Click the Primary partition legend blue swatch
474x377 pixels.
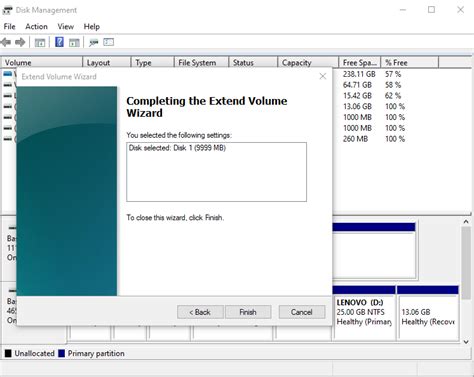tap(61, 353)
